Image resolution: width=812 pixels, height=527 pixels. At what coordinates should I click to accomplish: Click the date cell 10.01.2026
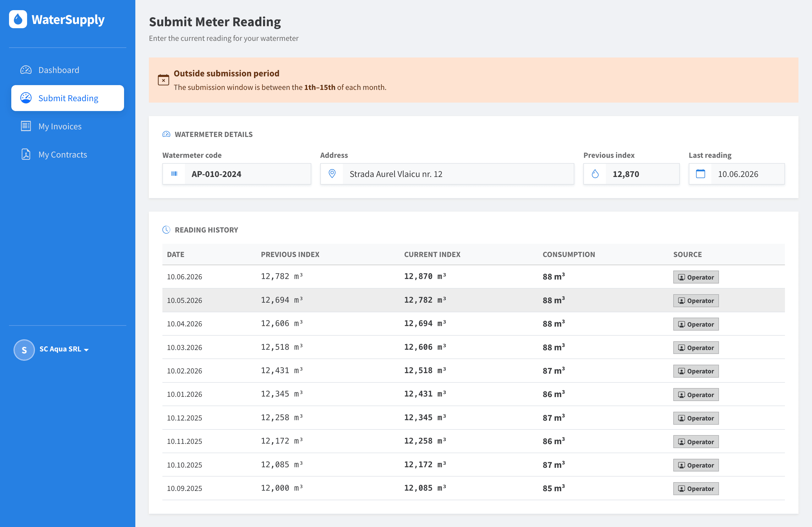point(184,394)
